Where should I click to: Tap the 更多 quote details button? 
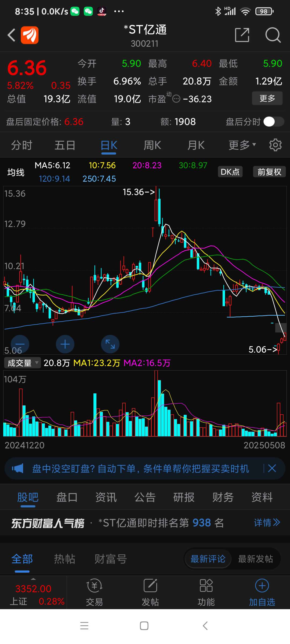[x=267, y=98]
